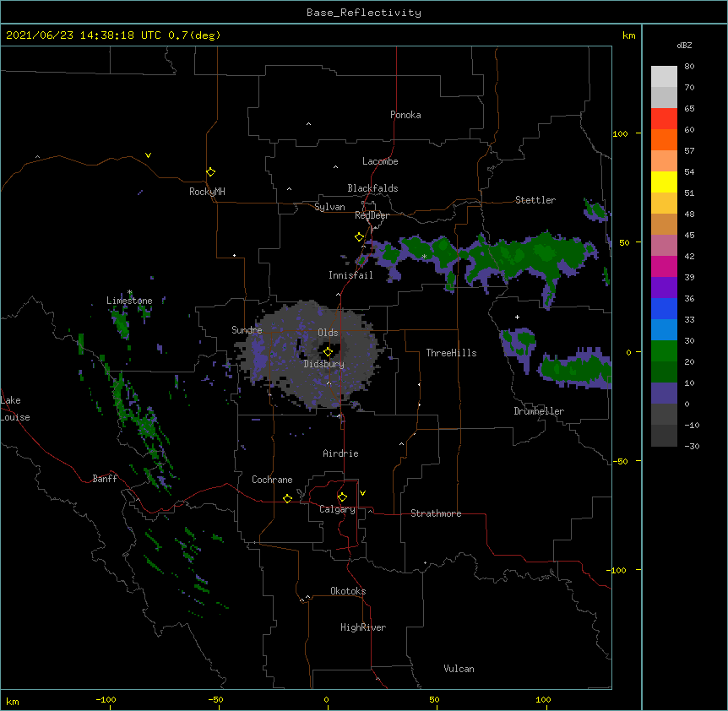Select the yellow 54 dBZ color swatch
Image resolution: width=728 pixels, height=711 pixels.
pyautogui.click(x=664, y=182)
